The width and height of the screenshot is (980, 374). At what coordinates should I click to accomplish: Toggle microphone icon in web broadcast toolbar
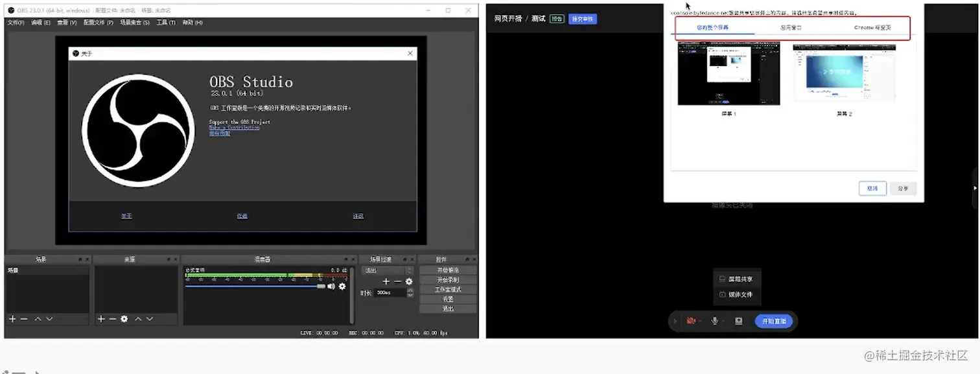coord(715,321)
